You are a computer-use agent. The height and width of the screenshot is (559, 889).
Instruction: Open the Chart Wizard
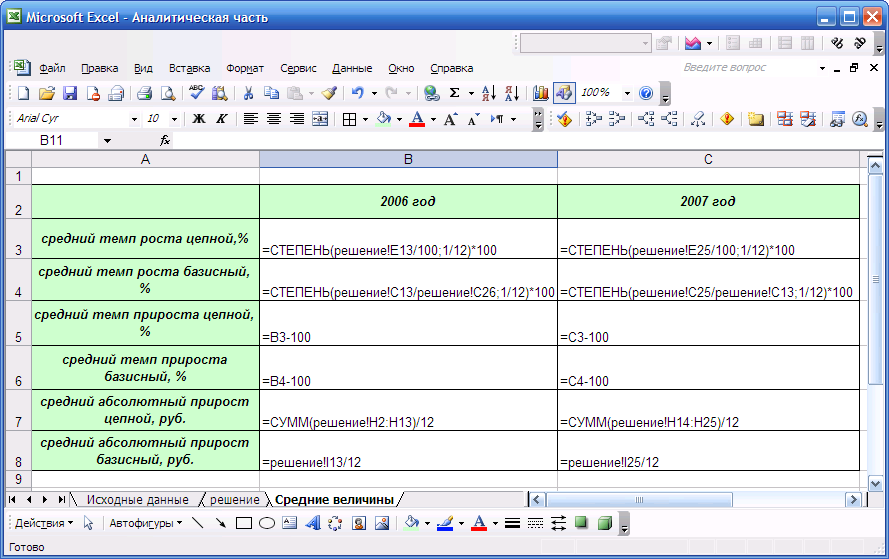pos(541,93)
